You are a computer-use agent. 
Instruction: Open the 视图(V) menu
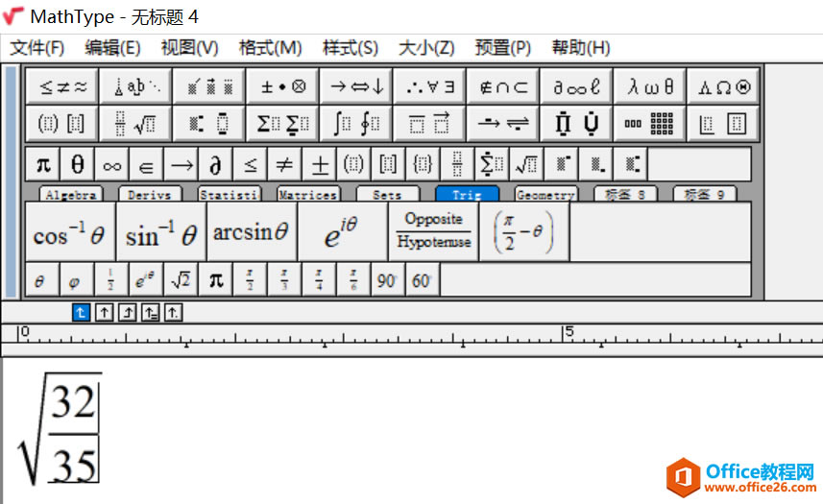click(189, 48)
